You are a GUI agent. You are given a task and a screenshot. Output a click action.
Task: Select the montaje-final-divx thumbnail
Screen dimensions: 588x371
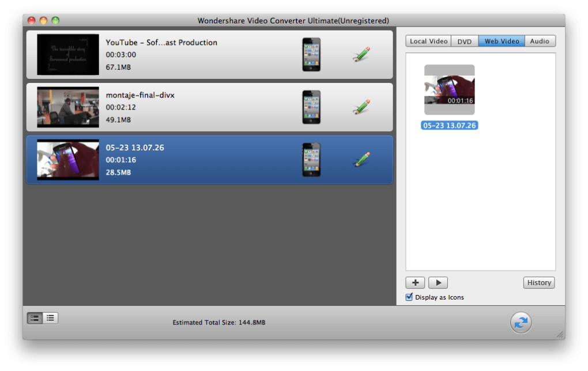point(68,107)
